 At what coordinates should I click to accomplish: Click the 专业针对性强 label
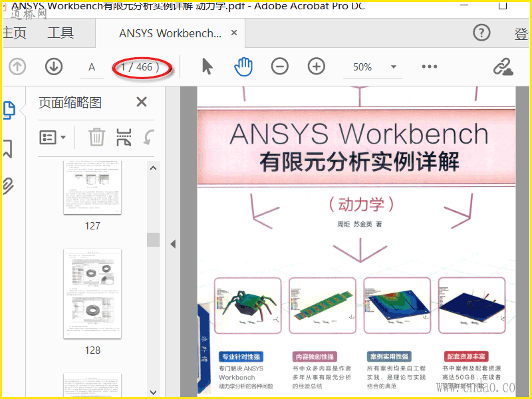pos(241,356)
